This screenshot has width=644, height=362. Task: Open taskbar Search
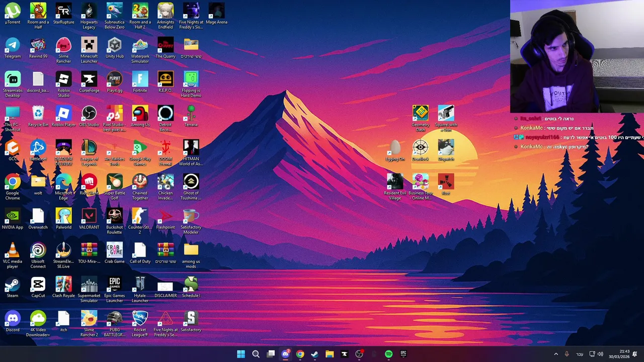256,354
